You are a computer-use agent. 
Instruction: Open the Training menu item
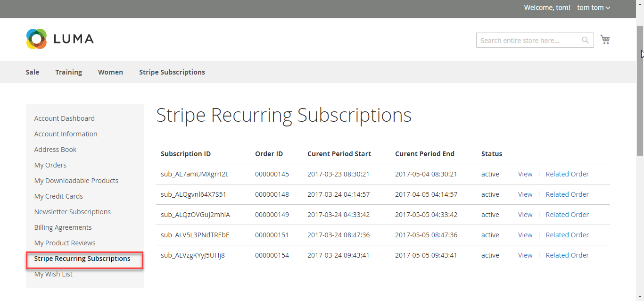click(x=68, y=72)
